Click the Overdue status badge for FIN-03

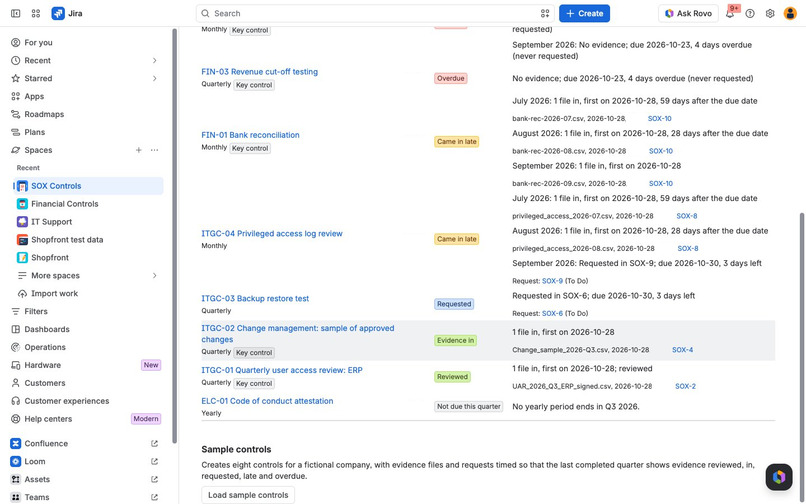point(451,78)
